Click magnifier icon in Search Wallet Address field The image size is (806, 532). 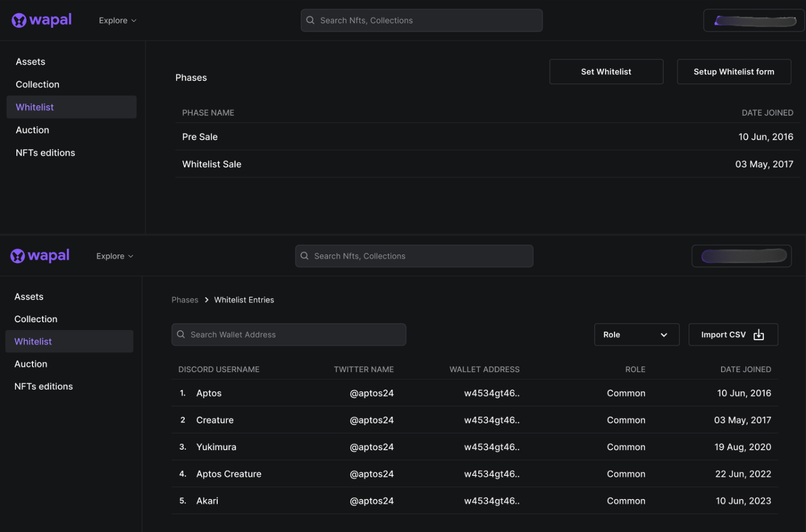click(x=181, y=335)
